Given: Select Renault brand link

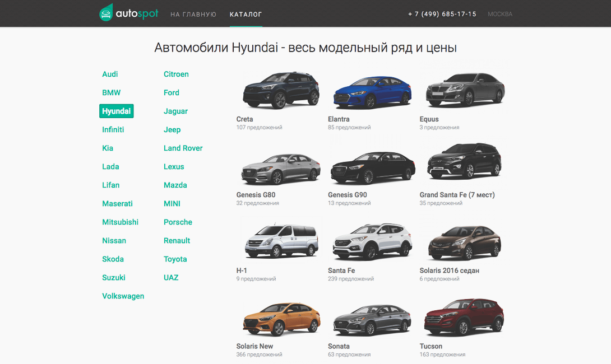Looking at the screenshot, I should [177, 241].
